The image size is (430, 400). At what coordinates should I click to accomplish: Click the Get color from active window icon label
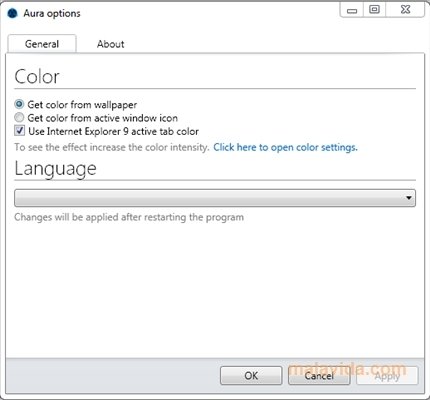pos(102,118)
